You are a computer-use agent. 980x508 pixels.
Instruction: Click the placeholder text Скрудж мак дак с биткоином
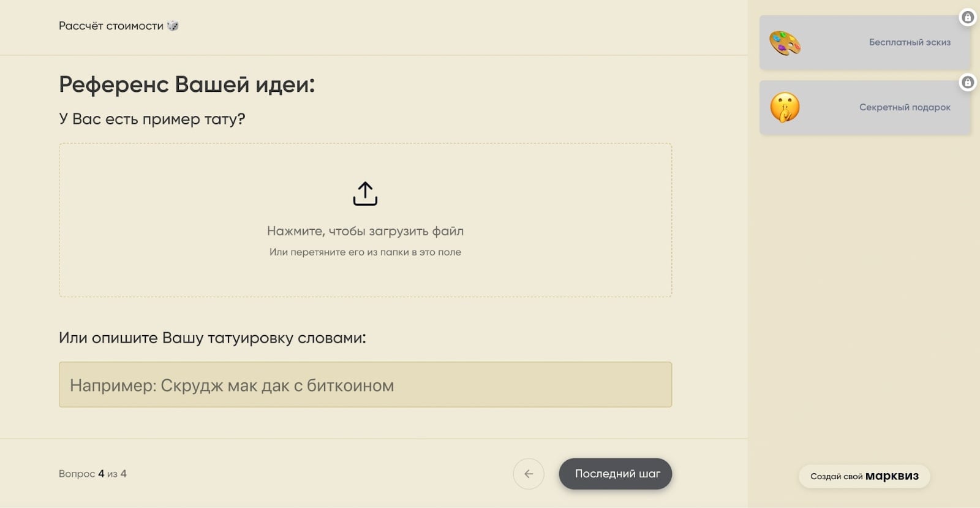click(x=233, y=385)
